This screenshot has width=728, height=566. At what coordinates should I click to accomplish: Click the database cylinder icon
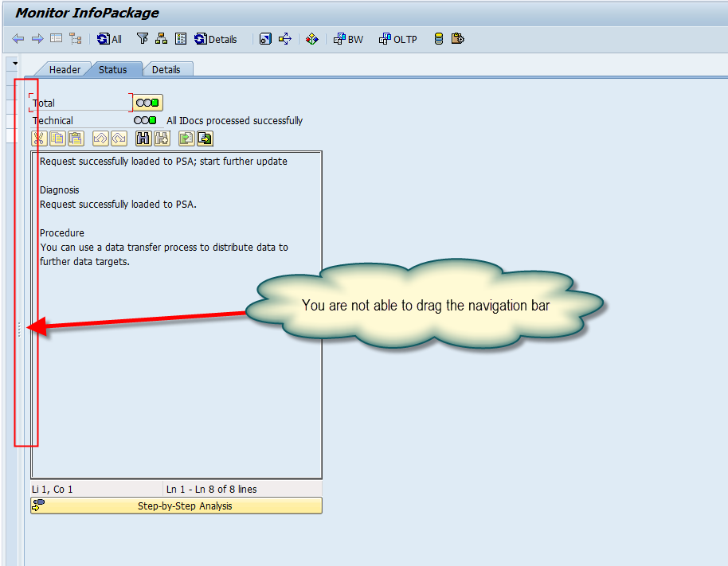coord(438,38)
